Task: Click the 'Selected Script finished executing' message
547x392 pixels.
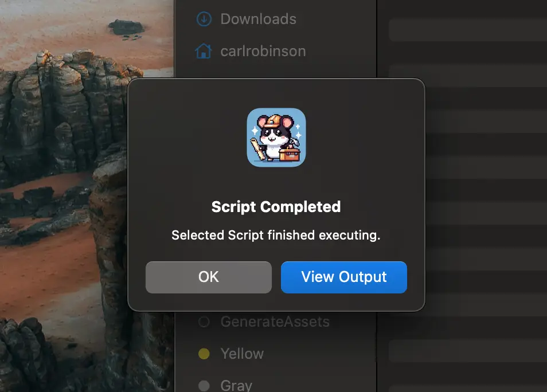Action: (x=276, y=235)
